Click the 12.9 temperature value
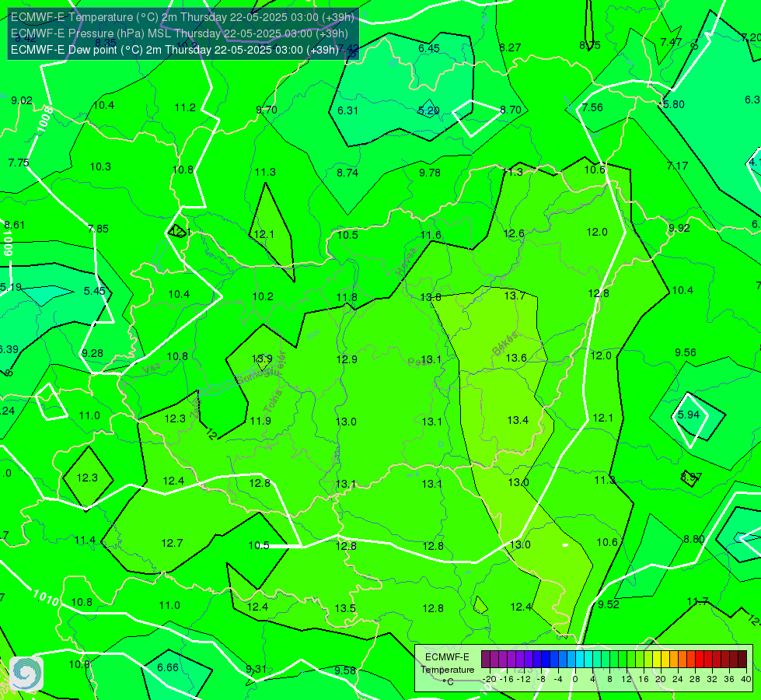The width and height of the screenshot is (761, 700). coord(347,359)
